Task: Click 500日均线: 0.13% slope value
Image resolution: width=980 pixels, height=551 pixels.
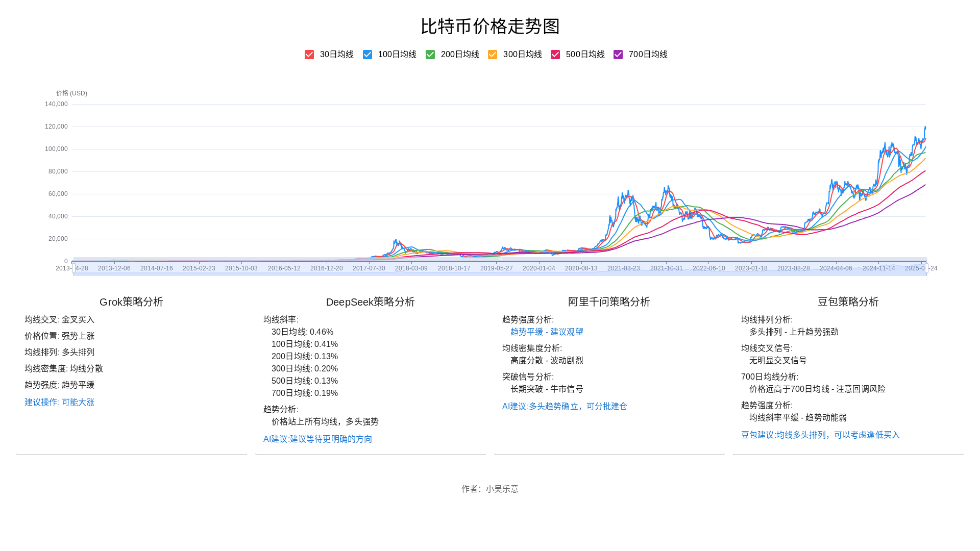Action: pyautogui.click(x=305, y=381)
